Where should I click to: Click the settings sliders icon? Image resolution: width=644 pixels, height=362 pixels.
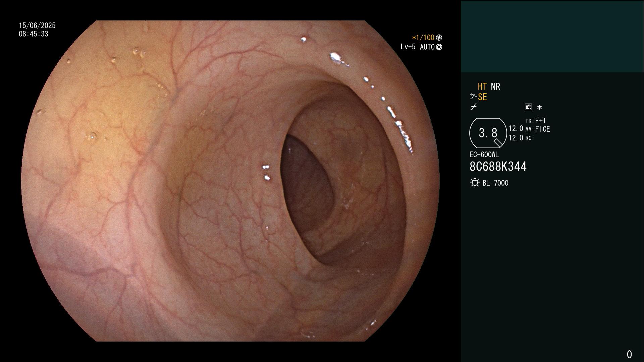point(528,107)
